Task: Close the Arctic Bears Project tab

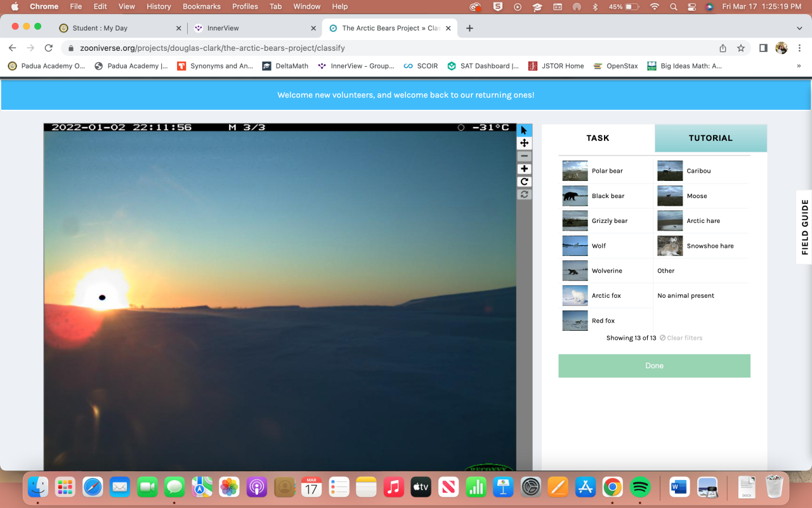Action: [449, 28]
